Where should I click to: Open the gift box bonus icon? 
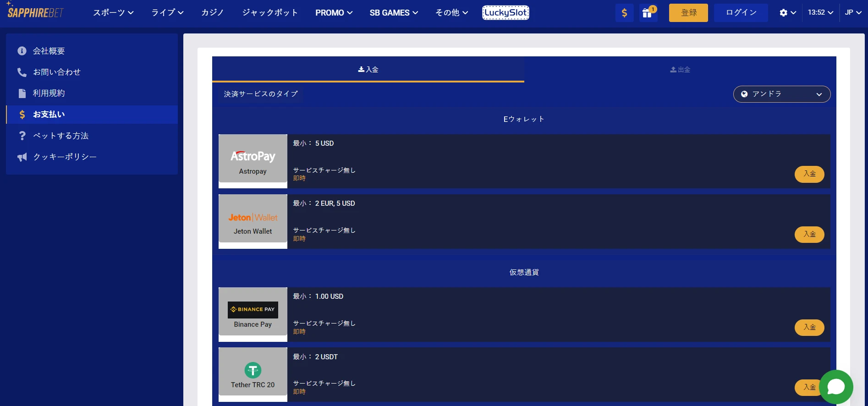648,13
